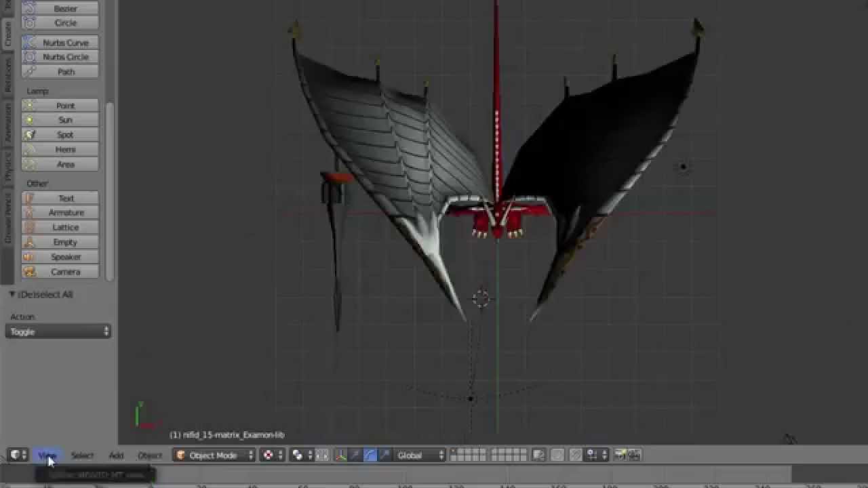Add a Point lamp

60,106
